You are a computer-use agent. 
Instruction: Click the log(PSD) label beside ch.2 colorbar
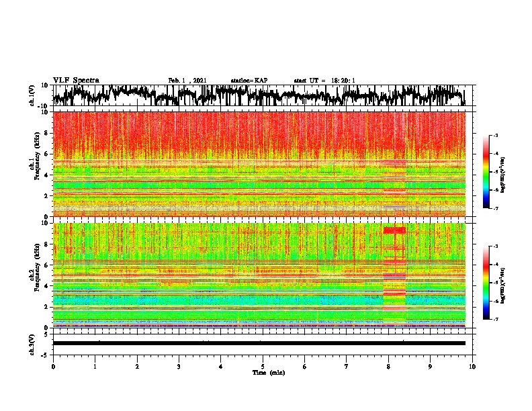click(x=503, y=285)
